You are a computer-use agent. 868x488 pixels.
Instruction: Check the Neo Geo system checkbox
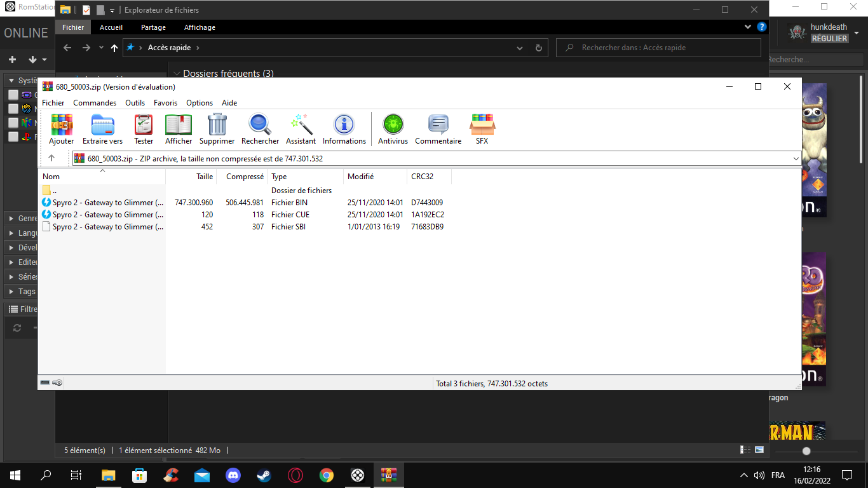[x=13, y=109]
